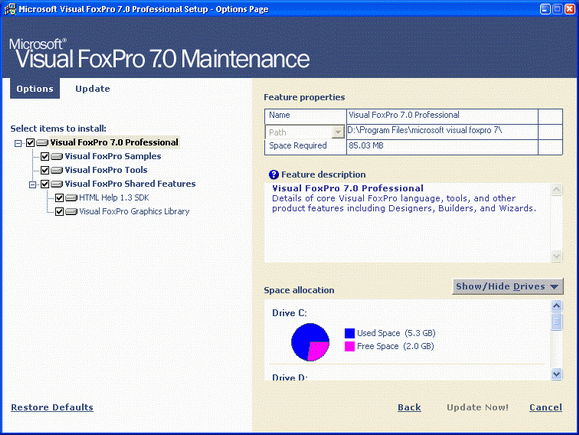Toggle Visual FoxPro Shared Features checkbox
Screen dimensions: 579x435
[45, 184]
